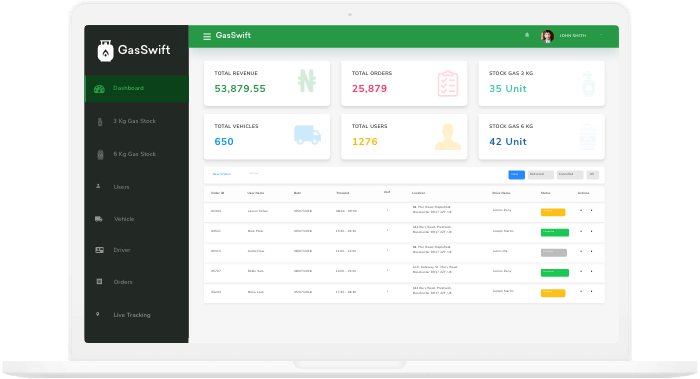Click the 6 Kg Gas Stock cylinder icon
The image size is (700, 379).
pos(100,154)
